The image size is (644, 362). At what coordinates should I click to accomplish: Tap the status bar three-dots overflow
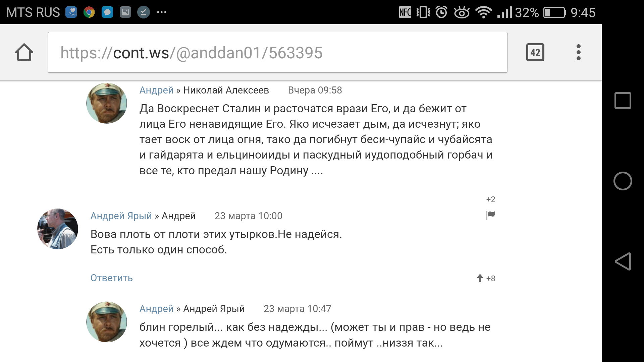162,12
